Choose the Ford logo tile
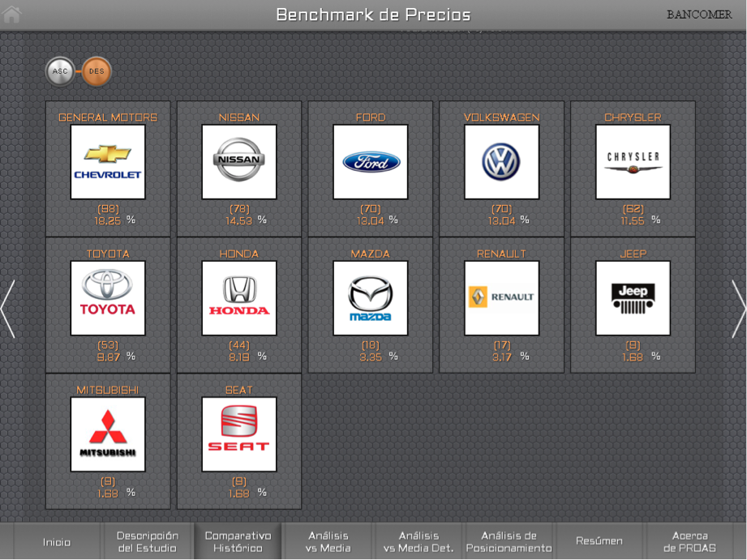 tap(371, 162)
